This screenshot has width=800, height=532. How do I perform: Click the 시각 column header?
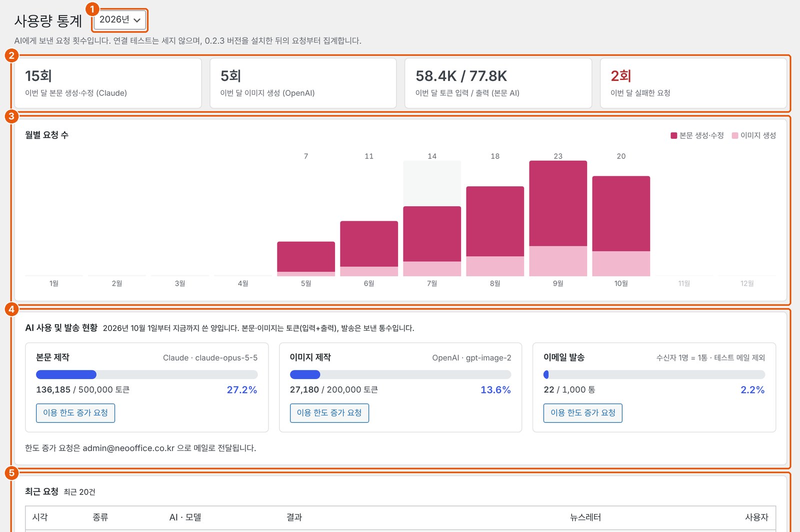click(x=40, y=518)
